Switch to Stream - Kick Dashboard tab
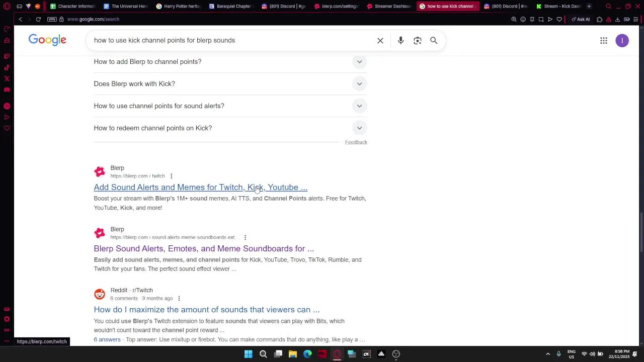The width and height of the screenshot is (644, 362). [x=558, y=6]
